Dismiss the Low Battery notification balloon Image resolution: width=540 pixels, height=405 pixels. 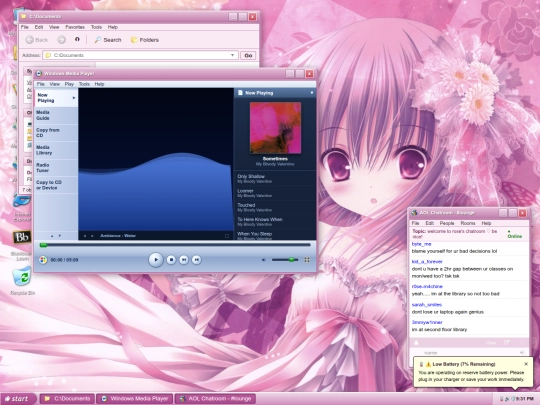(x=526, y=364)
